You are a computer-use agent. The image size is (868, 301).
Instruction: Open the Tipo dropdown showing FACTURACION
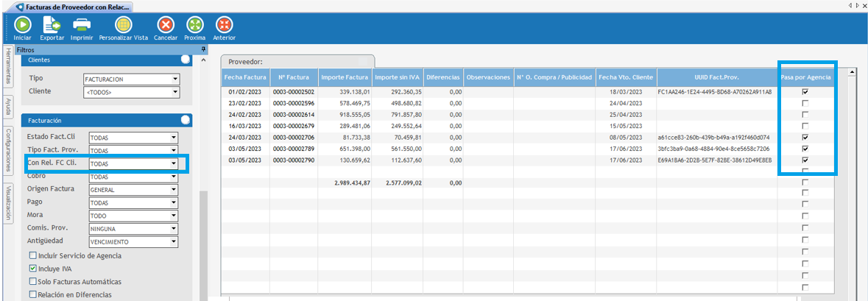pos(175,79)
